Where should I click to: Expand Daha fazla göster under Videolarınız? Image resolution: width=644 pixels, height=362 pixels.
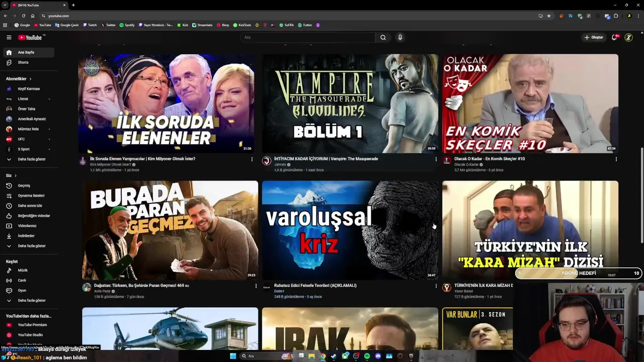coord(28,246)
